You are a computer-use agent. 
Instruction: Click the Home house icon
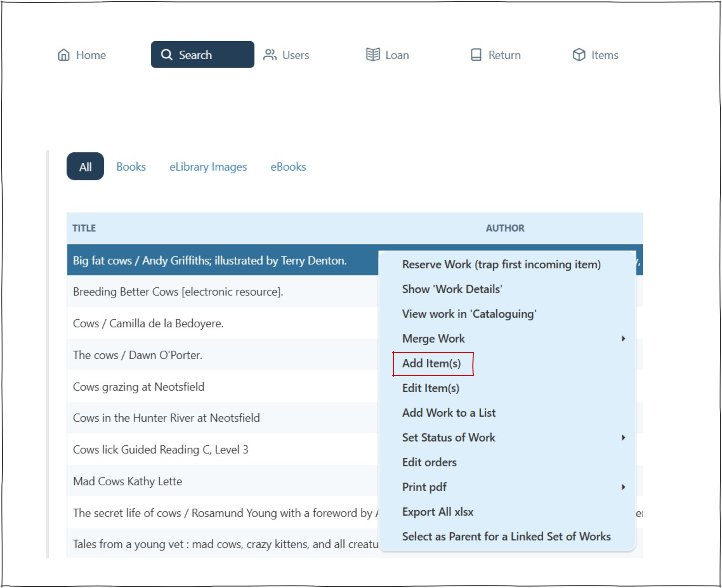[x=64, y=55]
